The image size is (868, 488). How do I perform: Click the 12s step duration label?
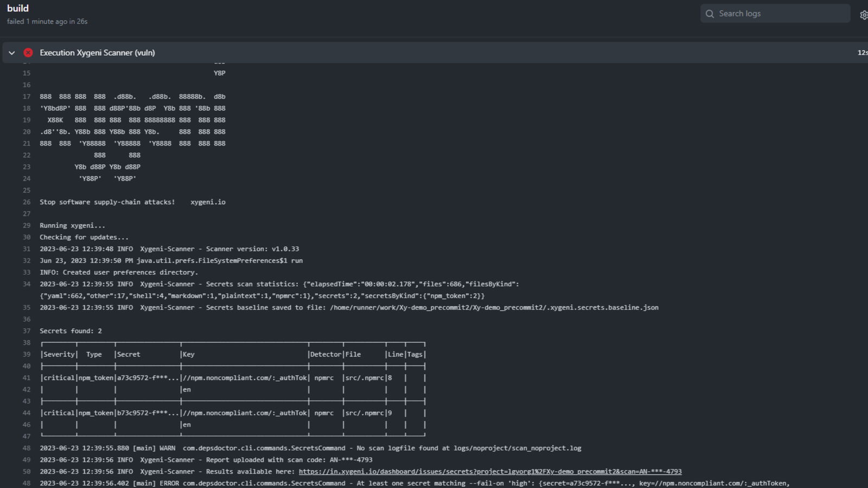862,53
